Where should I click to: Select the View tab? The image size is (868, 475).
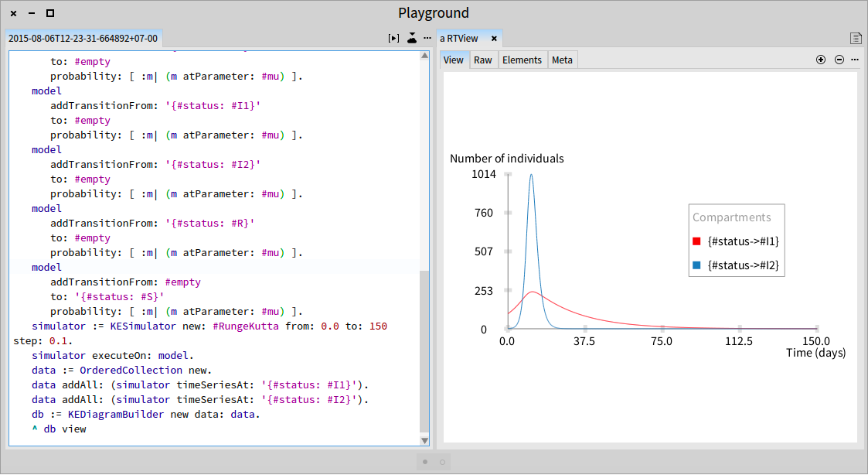[454, 60]
